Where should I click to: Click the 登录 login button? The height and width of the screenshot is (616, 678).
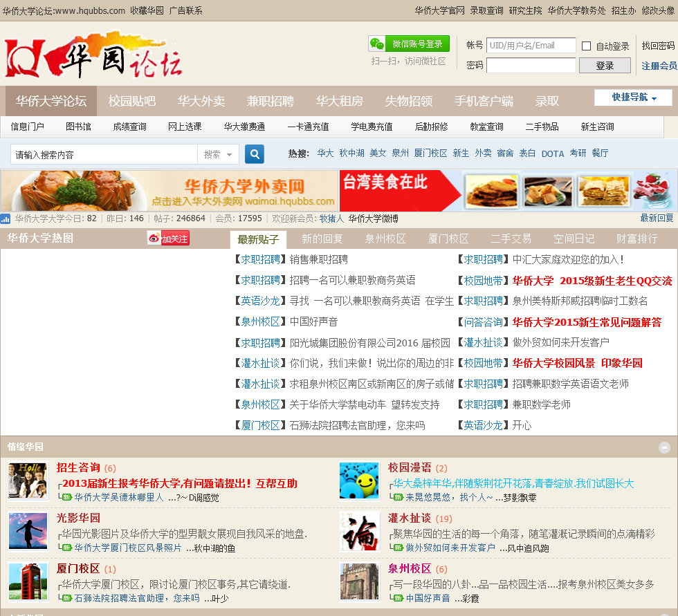(605, 66)
